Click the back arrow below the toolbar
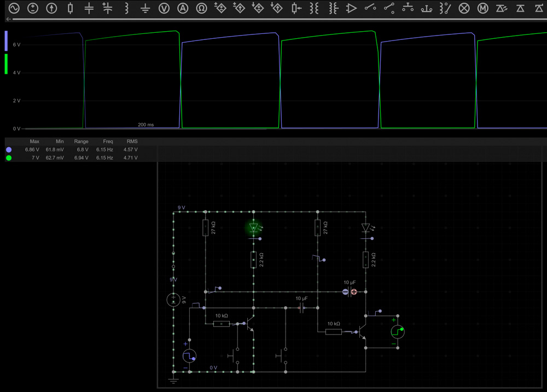The width and height of the screenshot is (547, 392). (9, 19)
